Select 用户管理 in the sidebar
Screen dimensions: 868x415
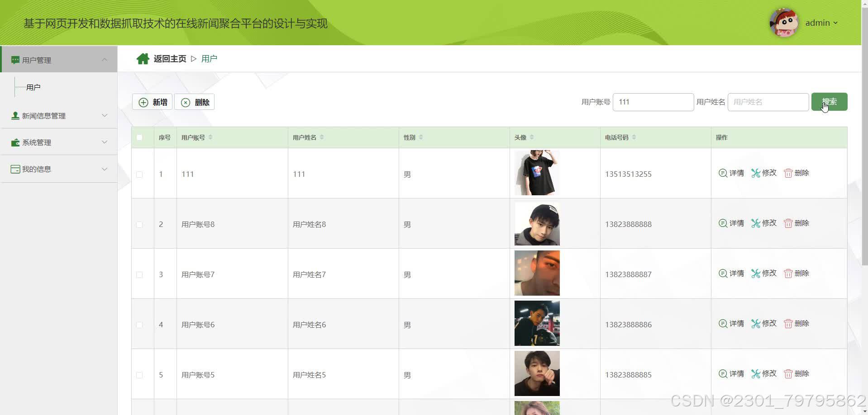click(x=59, y=60)
